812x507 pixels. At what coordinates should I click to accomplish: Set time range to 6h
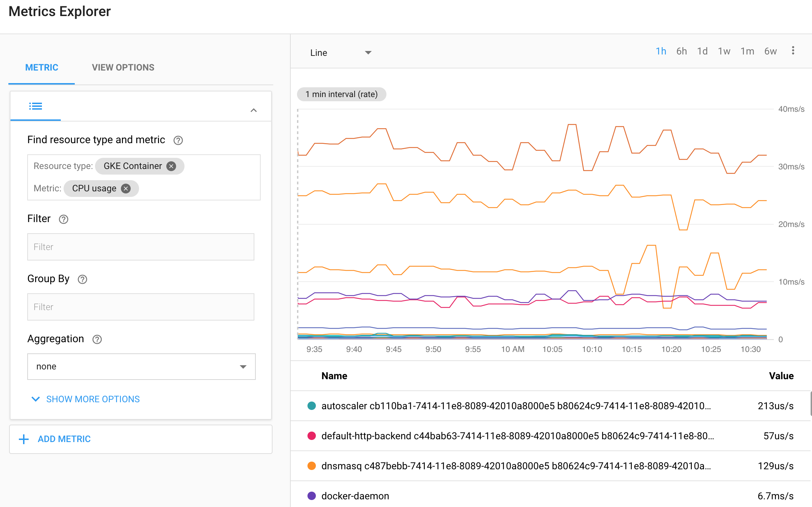[x=681, y=51]
